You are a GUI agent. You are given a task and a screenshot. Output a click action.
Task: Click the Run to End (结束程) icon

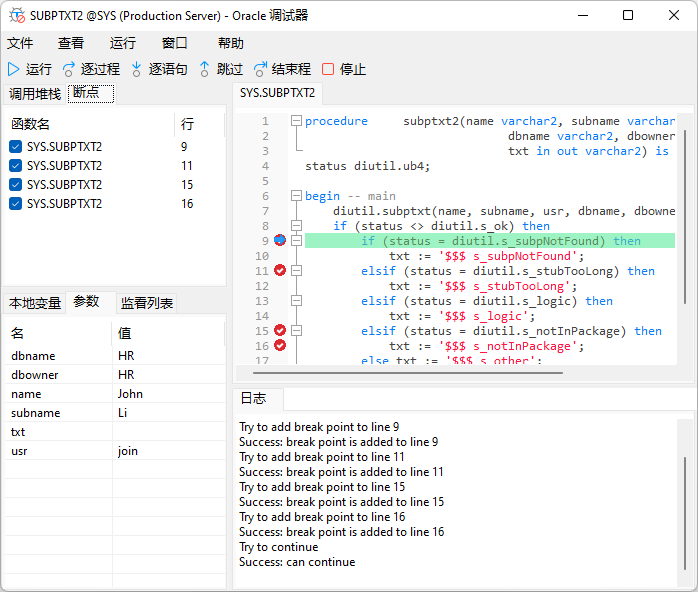click(260, 69)
